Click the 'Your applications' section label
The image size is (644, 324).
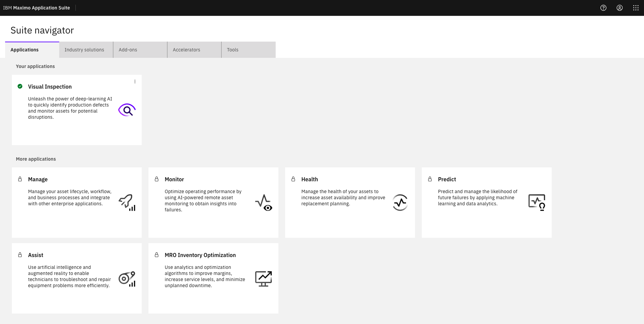[x=35, y=66]
